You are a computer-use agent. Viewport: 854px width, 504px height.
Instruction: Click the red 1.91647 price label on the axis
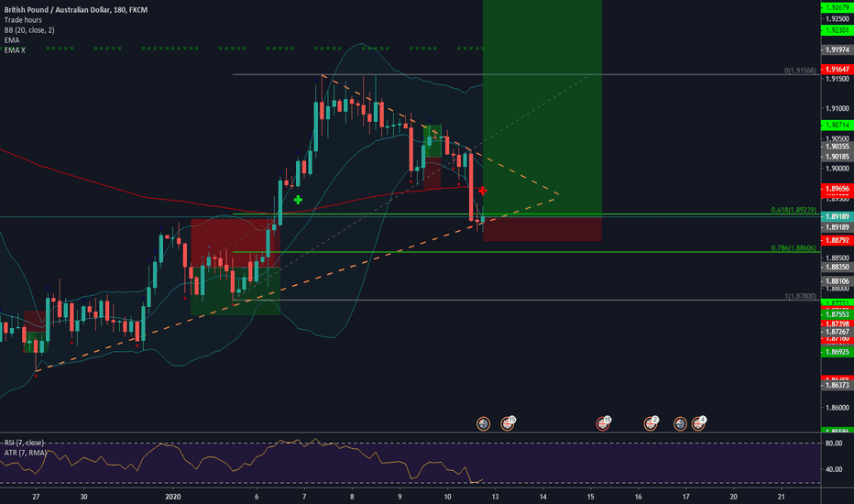(835, 69)
